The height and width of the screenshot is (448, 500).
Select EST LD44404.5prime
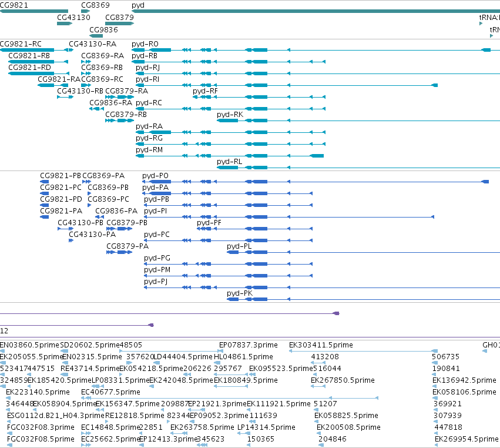tap(183, 357)
